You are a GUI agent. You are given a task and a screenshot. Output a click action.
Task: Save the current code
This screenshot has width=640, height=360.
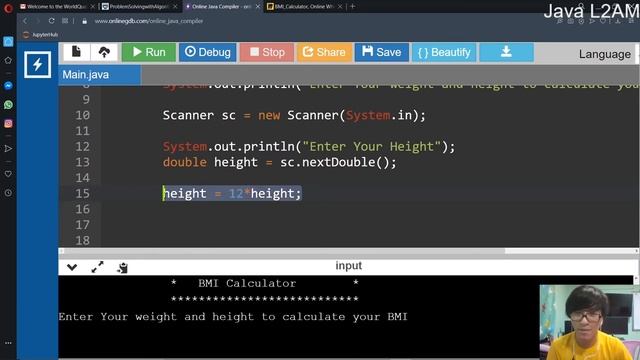click(382, 52)
